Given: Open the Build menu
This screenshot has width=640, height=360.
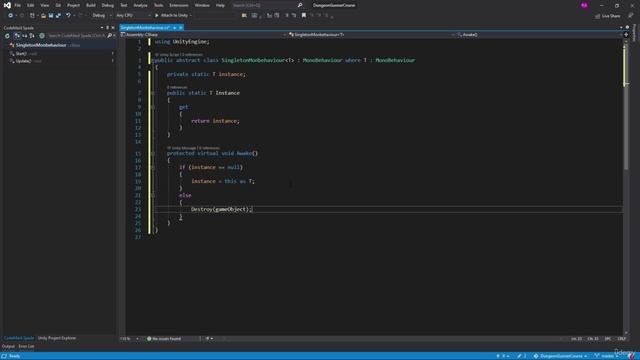Looking at the screenshot, I should click(91, 5).
